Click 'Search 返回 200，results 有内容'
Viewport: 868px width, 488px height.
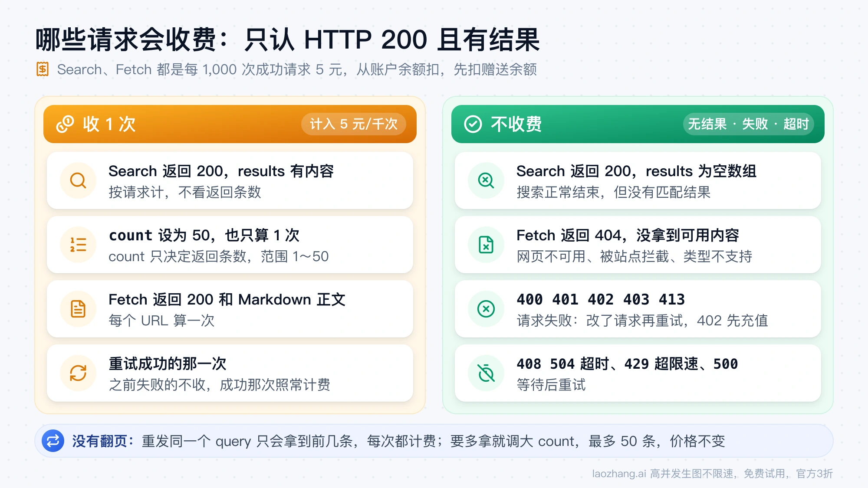pos(221,171)
